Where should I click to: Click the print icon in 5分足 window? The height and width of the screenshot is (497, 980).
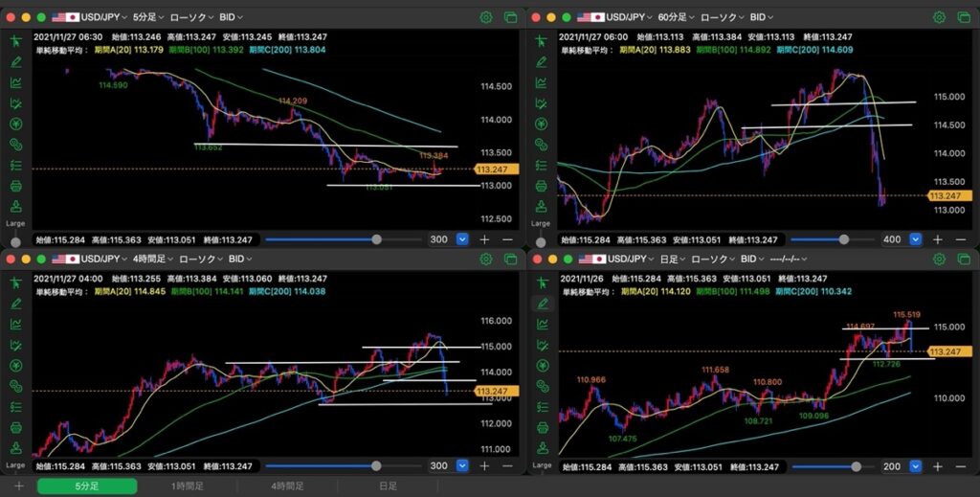coord(15,186)
